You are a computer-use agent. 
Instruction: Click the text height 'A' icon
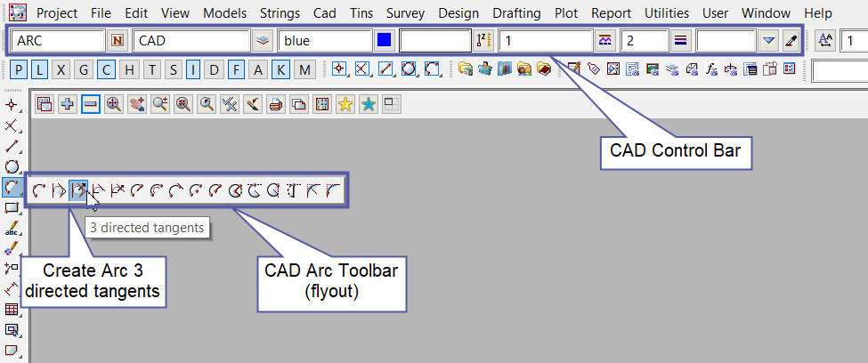[x=825, y=40]
